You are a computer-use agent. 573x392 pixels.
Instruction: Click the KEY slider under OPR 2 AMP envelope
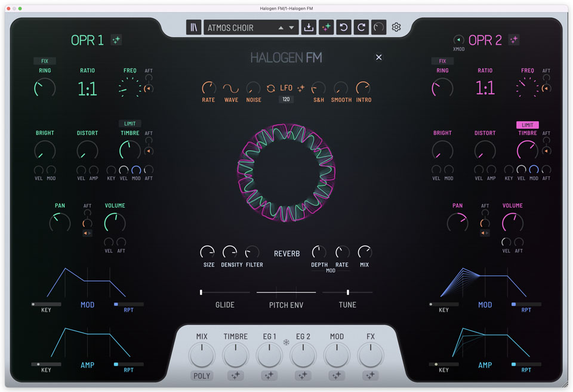(443, 364)
